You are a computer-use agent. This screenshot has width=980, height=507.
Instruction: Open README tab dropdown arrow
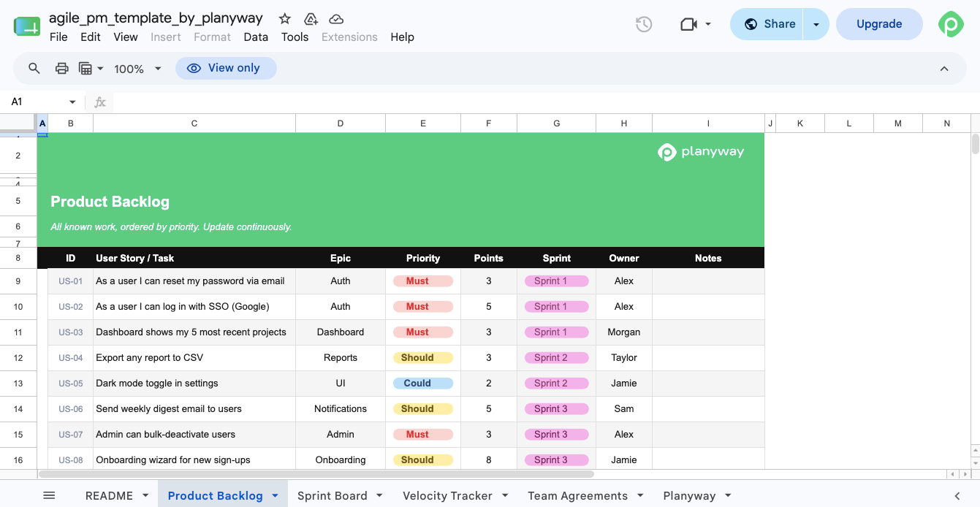pos(145,495)
